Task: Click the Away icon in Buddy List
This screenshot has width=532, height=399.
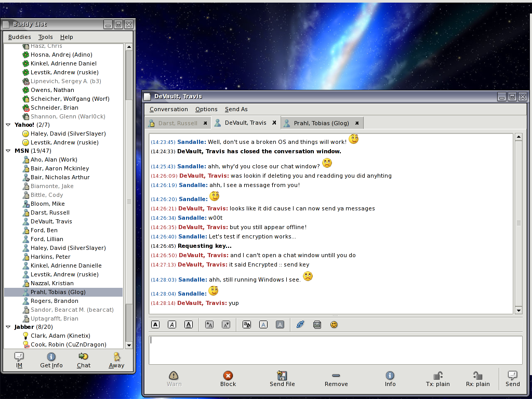Action: click(116, 360)
